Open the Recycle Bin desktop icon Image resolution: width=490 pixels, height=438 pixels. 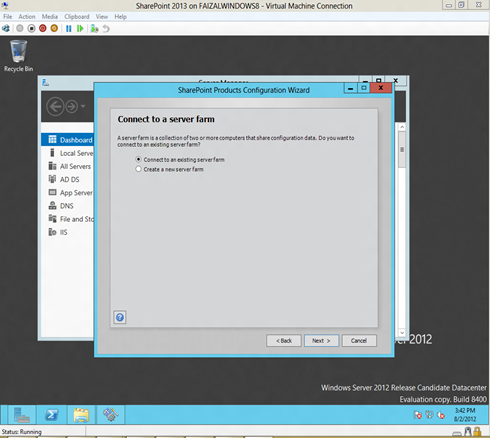(18, 56)
